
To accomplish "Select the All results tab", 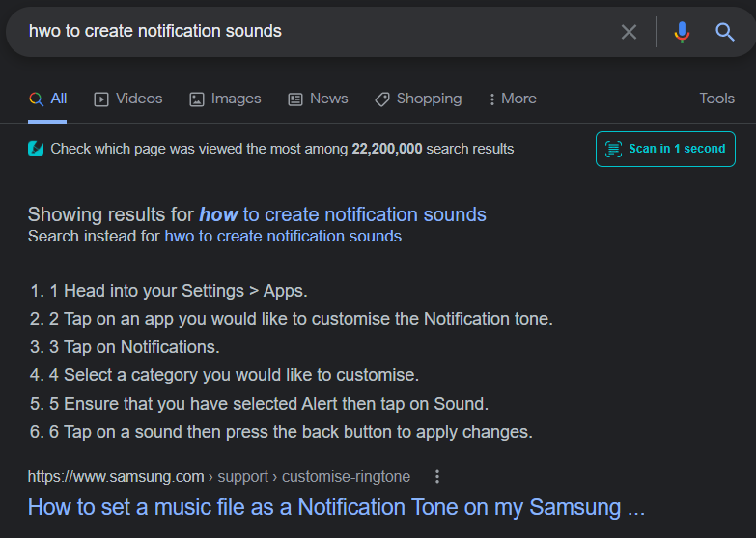I will point(47,99).
